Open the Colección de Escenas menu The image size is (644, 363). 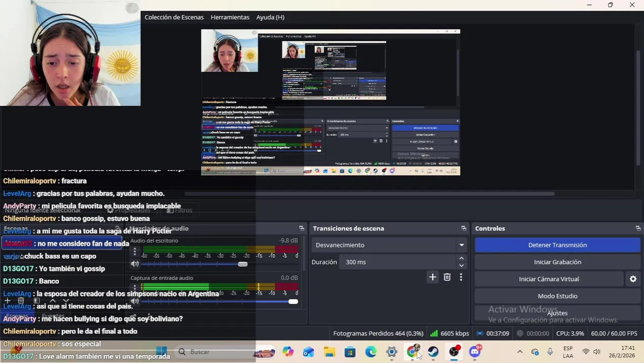(174, 17)
